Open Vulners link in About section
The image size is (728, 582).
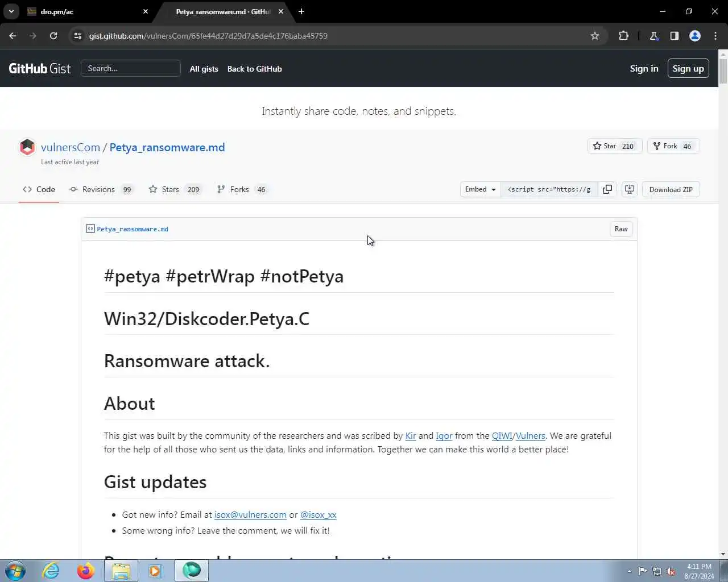pyautogui.click(x=531, y=436)
